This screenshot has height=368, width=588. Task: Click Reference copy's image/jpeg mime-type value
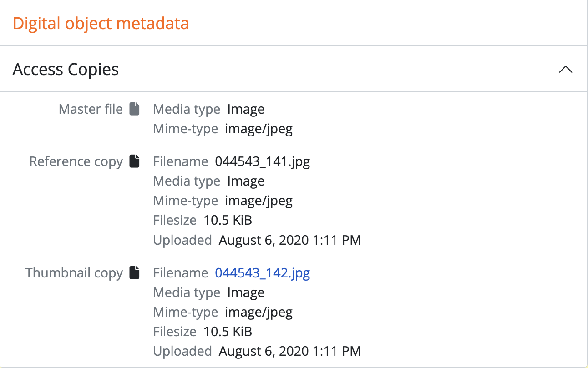coord(259,201)
